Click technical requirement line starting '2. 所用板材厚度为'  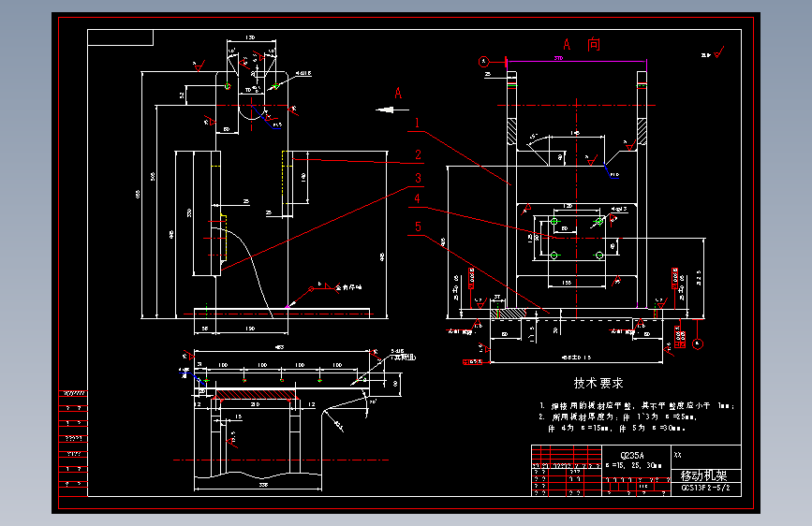[618, 416]
